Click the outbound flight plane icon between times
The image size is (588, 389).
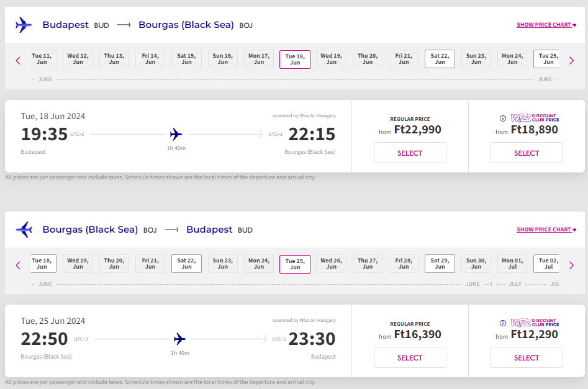coord(176,134)
